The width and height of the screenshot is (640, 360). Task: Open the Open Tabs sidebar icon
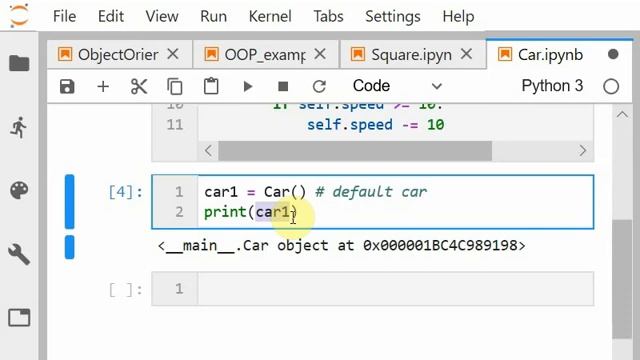coord(19,318)
